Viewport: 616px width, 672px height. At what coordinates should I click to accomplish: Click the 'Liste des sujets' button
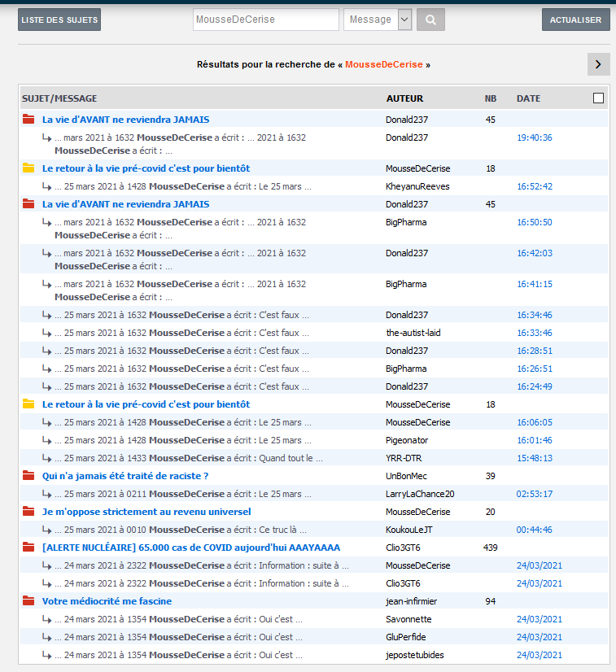[x=59, y=20]
